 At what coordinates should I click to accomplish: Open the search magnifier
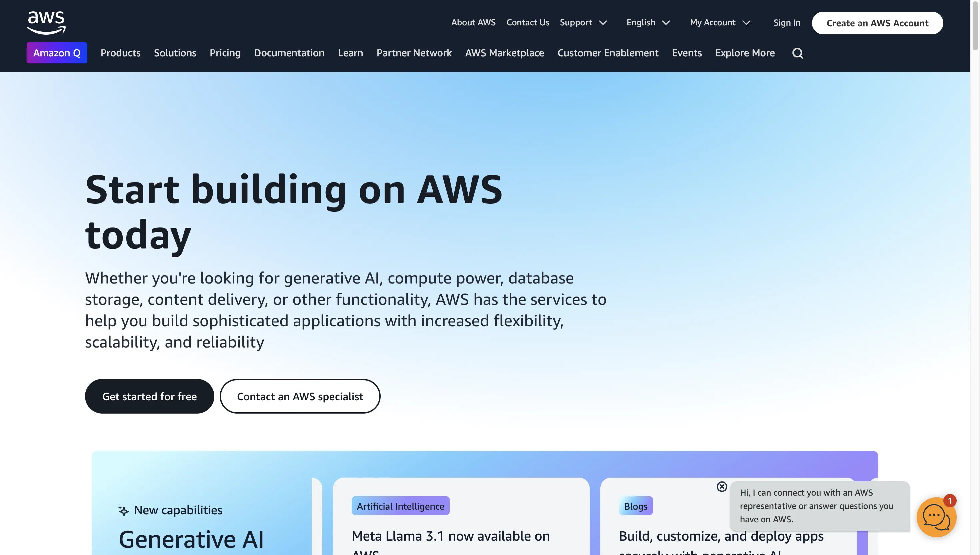pyautogui.click(x=798, y=53)
